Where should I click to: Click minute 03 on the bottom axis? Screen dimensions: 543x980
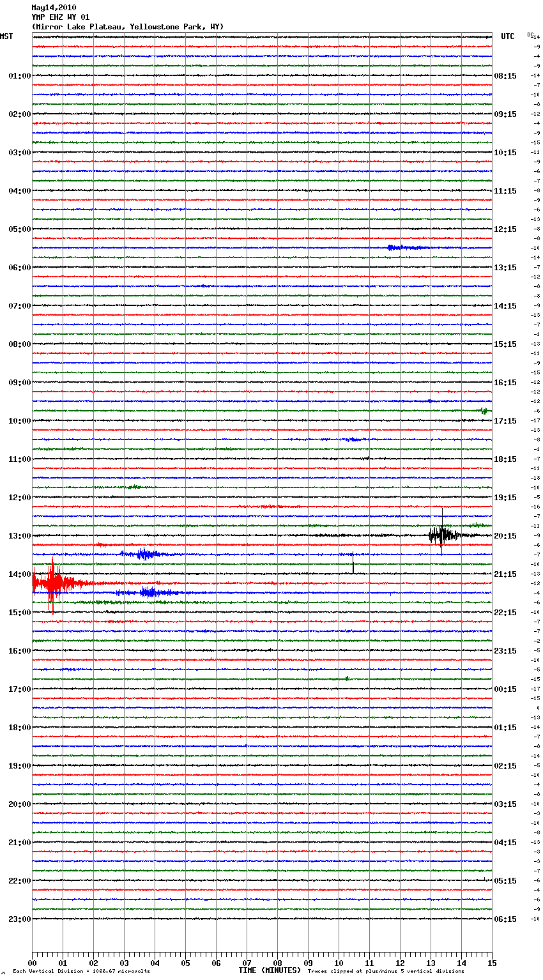pos(124,963)
